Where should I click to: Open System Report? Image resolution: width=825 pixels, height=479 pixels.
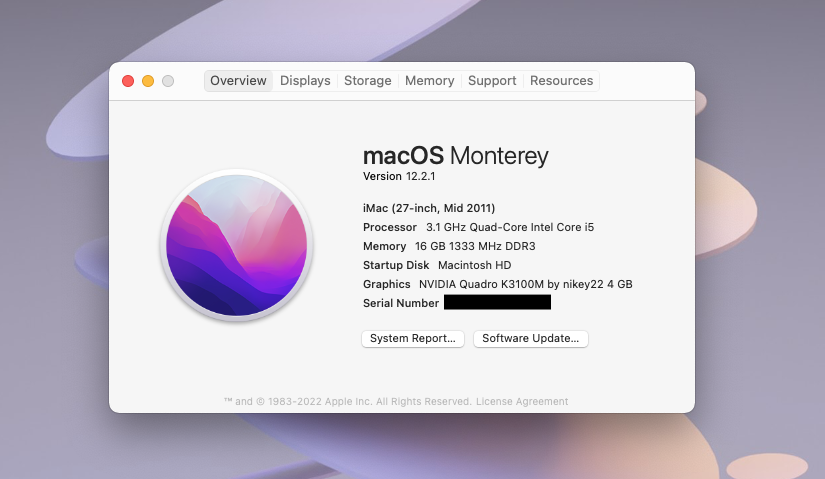coord(412,338)
